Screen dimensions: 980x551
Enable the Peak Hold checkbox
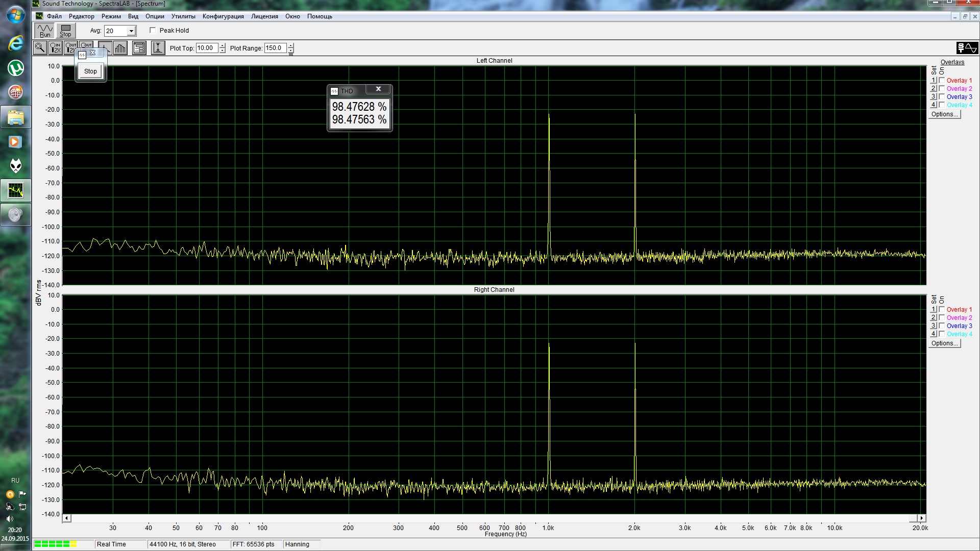point(153,31)
